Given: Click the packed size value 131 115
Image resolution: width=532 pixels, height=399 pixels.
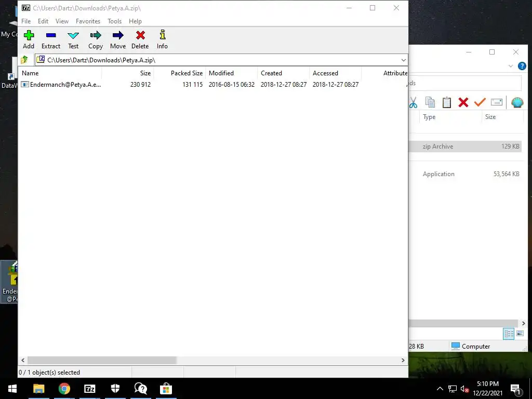Looking at the screenshot, I should point(192,85).
